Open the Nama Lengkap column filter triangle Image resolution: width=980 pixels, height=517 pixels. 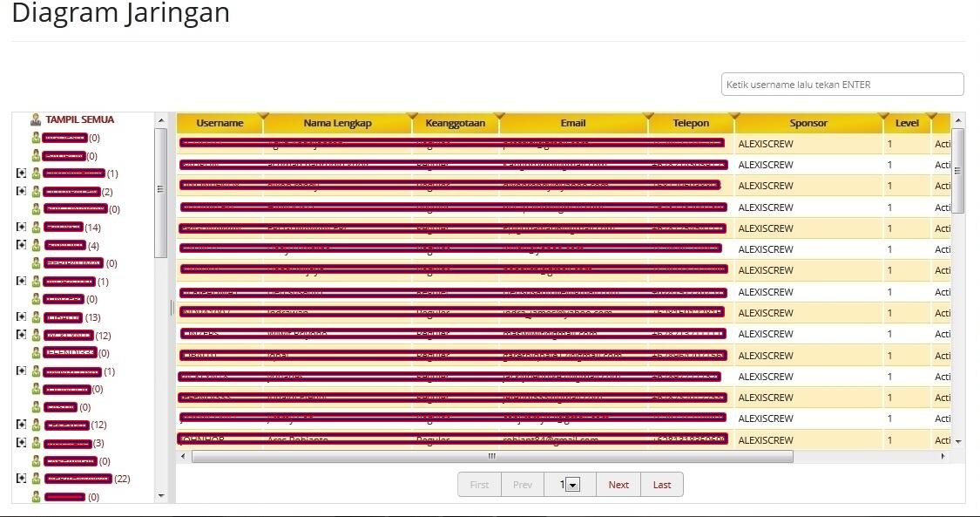point(411,116)
